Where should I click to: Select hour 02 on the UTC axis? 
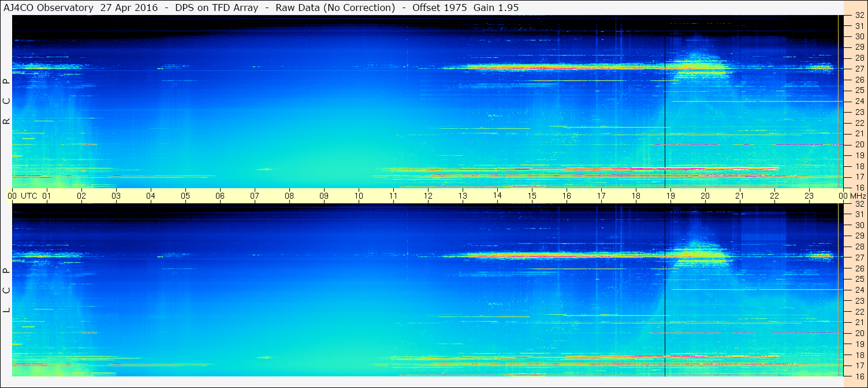click(x=81, y=196)
